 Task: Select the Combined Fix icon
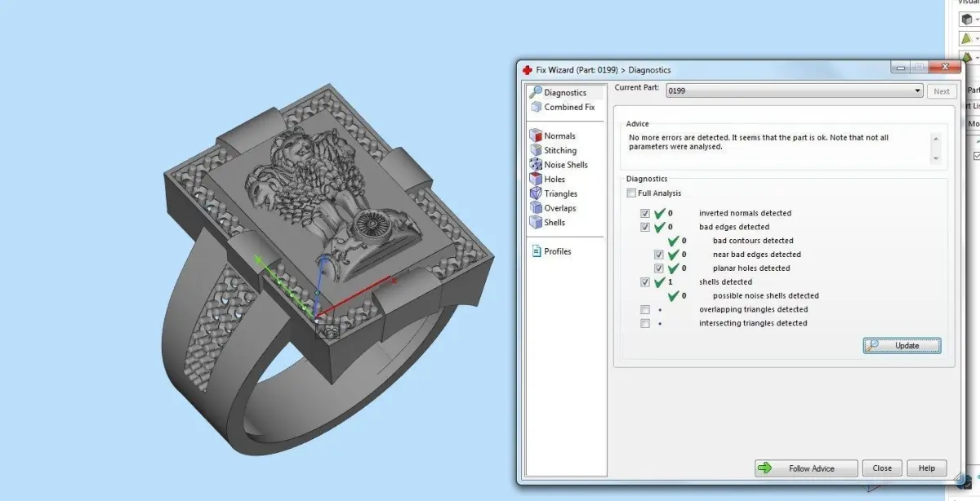point(536,107)
